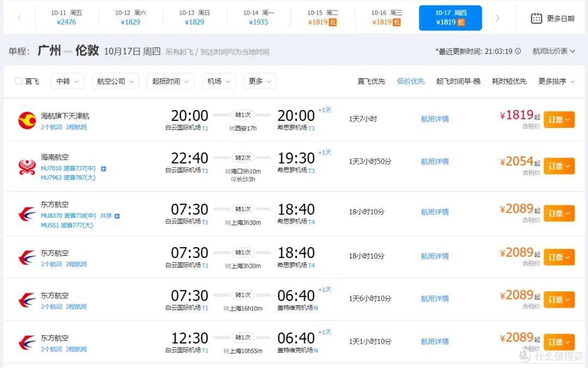Expand the 更多排序 sort dropdown
The width and height of the screenshot is (588, 368).
556,82
